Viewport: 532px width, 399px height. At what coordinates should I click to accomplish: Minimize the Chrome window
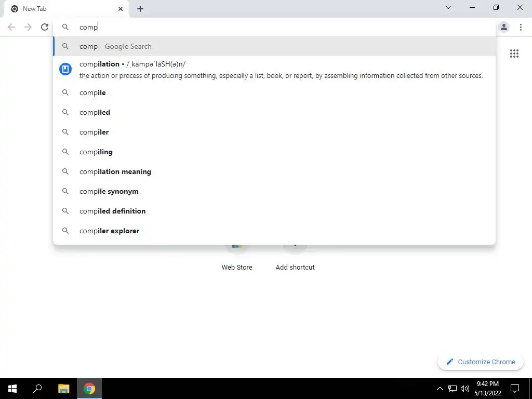coord(472,7)
